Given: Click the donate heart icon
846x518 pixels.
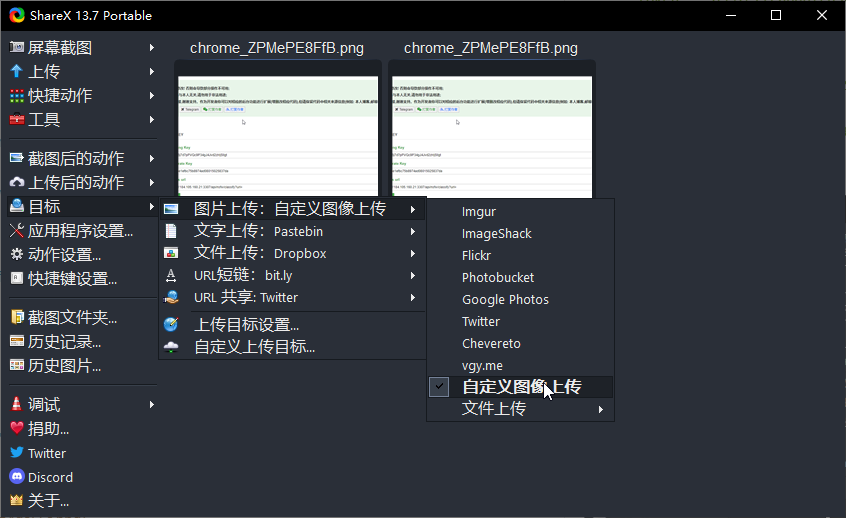Looking at the screenshot, I should click(16, 429).
